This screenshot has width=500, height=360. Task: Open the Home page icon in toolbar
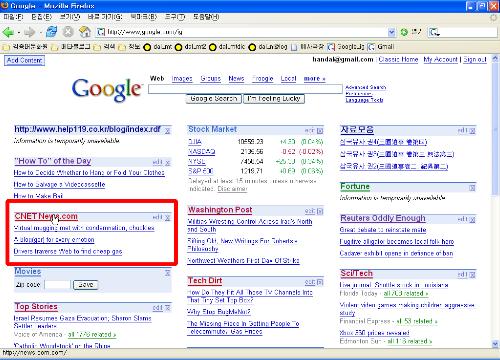pos(85,32)
